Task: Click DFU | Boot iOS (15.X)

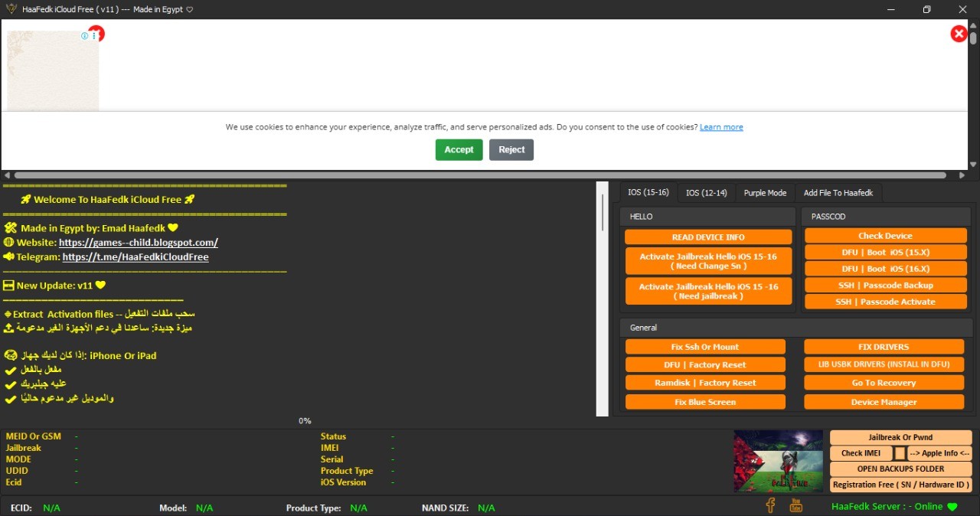Action: [x=885, y=252]
